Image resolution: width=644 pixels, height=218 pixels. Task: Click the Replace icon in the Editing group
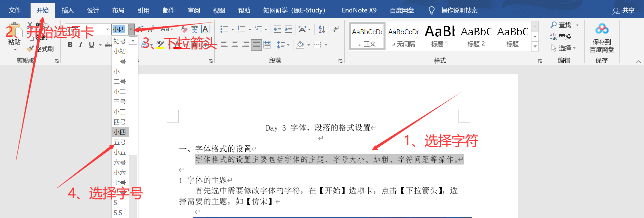click(554, 36)
